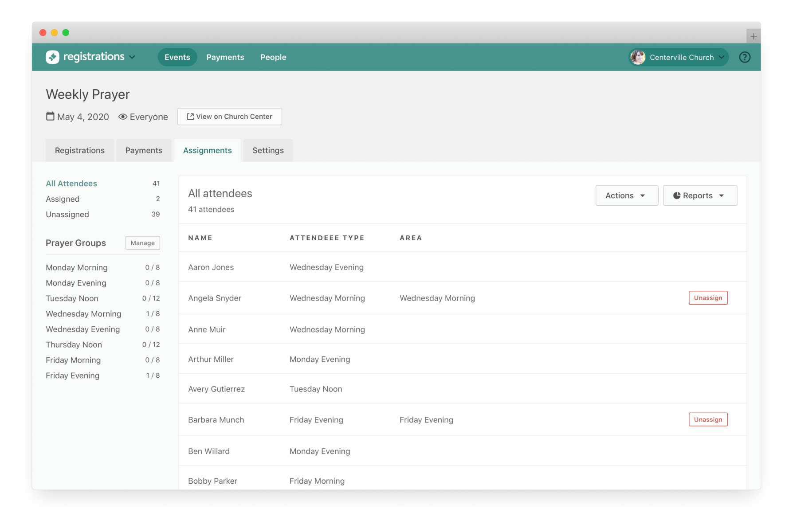Select the Tuesday Noon prayer group
This screenshot has height=532, width=793.
tap(72, 298)
